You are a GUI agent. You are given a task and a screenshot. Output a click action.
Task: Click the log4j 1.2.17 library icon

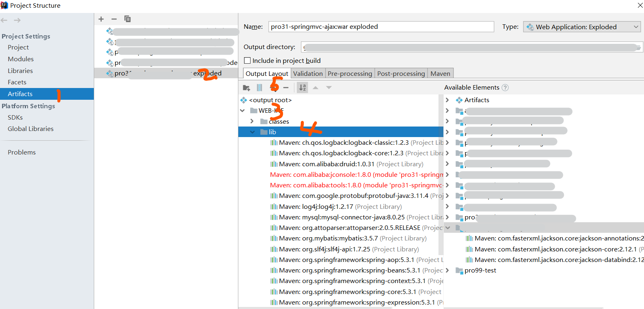274,206
